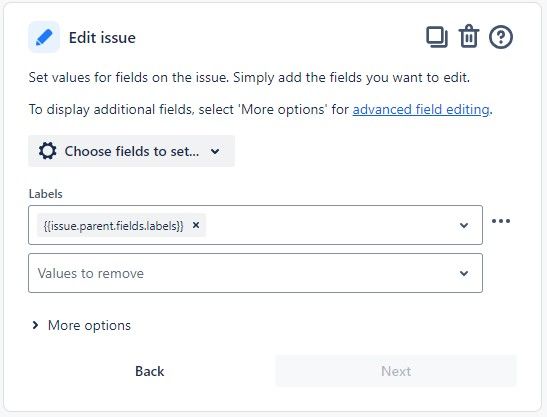Select the {{issue.parent.fields.labels}} chip text
The image size is (547, 417).
pos(113,226)
